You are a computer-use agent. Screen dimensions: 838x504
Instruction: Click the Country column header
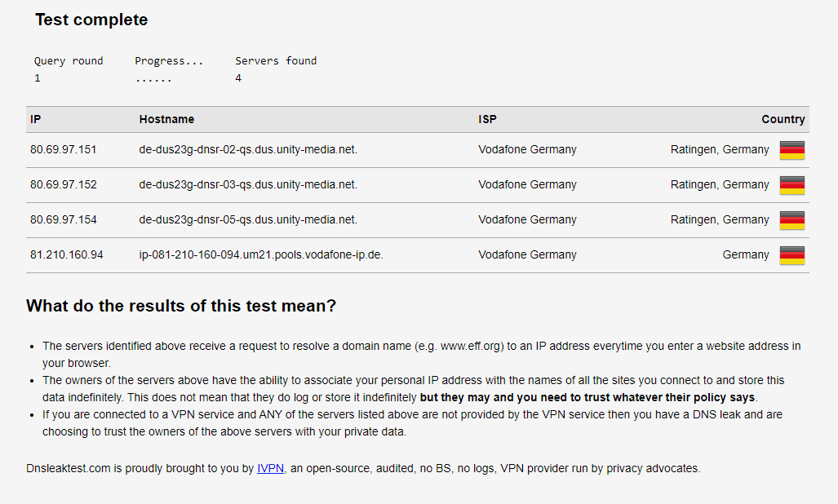(783, 119)
